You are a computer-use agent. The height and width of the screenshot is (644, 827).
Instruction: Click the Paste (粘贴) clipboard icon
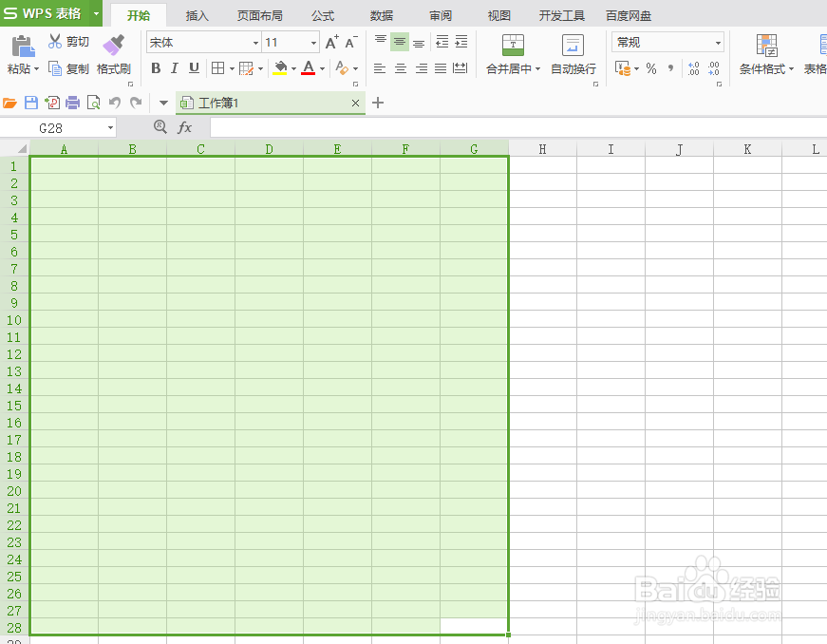pyautogui.click(x=23, y=47)
